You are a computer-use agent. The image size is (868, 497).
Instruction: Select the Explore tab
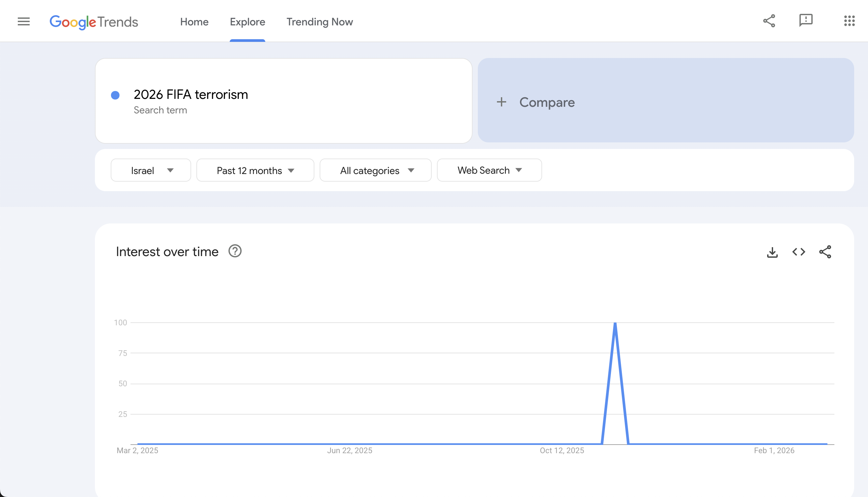(247, 22)
